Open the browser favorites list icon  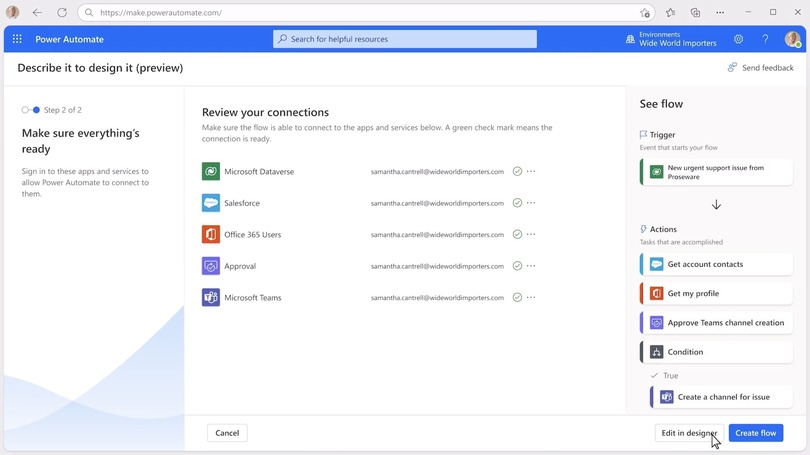671,12
